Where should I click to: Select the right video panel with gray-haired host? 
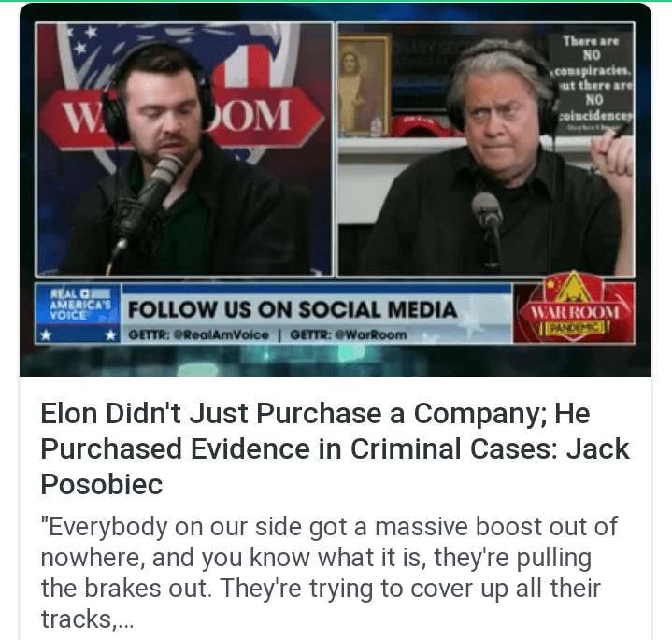point(486,149)
